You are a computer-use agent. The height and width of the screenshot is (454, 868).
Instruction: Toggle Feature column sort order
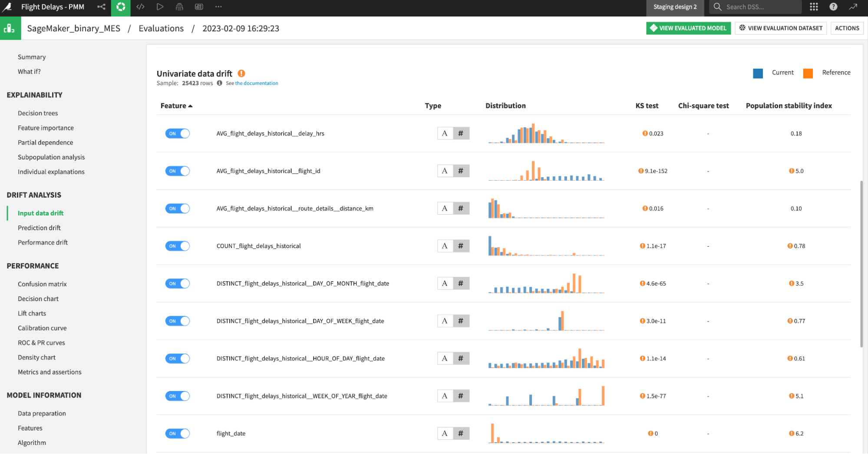[x=175, y=106]
